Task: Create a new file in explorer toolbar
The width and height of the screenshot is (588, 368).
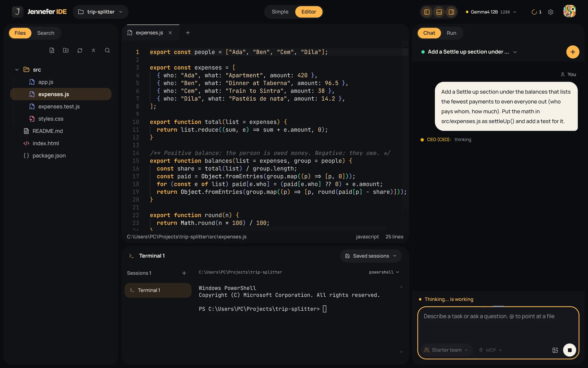Action: click(x=52, y=50)
